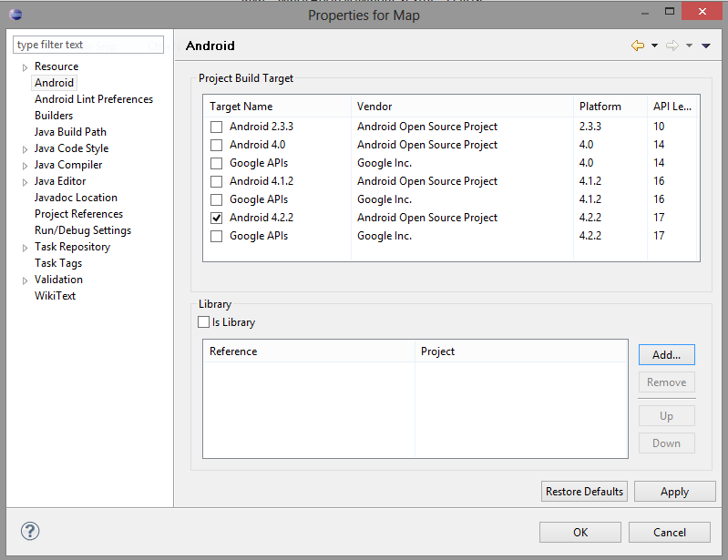Open Project References page
Screen dimensions: 728x560
coord(79,214)
